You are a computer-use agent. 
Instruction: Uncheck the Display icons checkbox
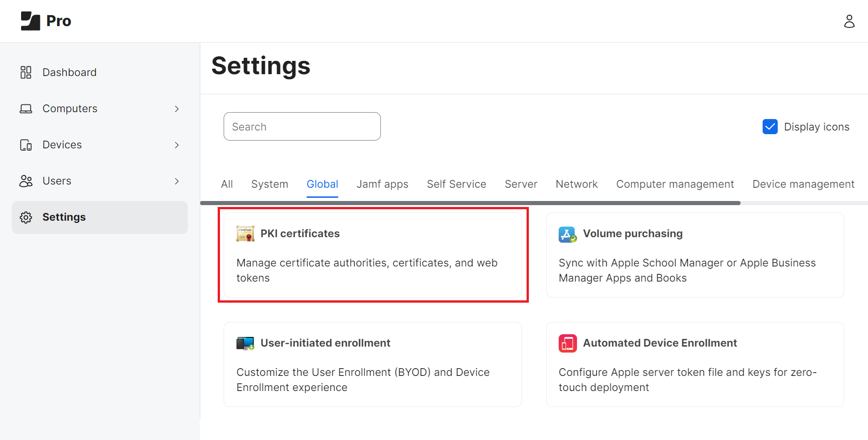tap(770, 127)
